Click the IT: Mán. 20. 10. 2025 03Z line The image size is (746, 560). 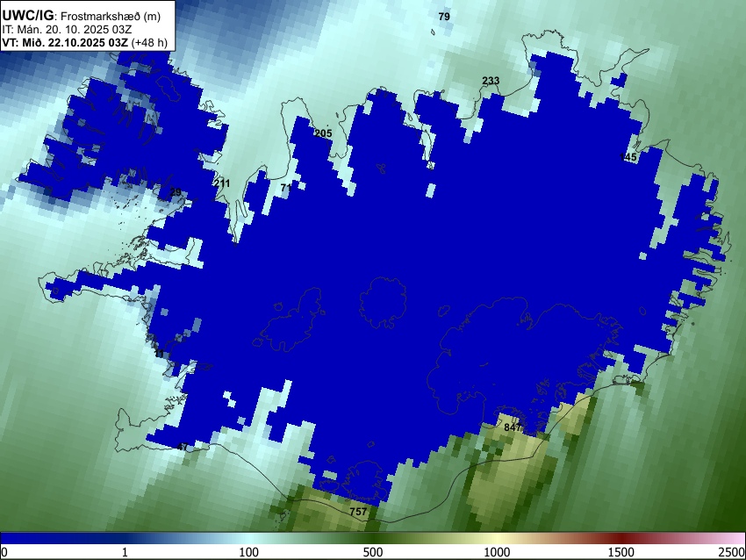click(67, 30)
